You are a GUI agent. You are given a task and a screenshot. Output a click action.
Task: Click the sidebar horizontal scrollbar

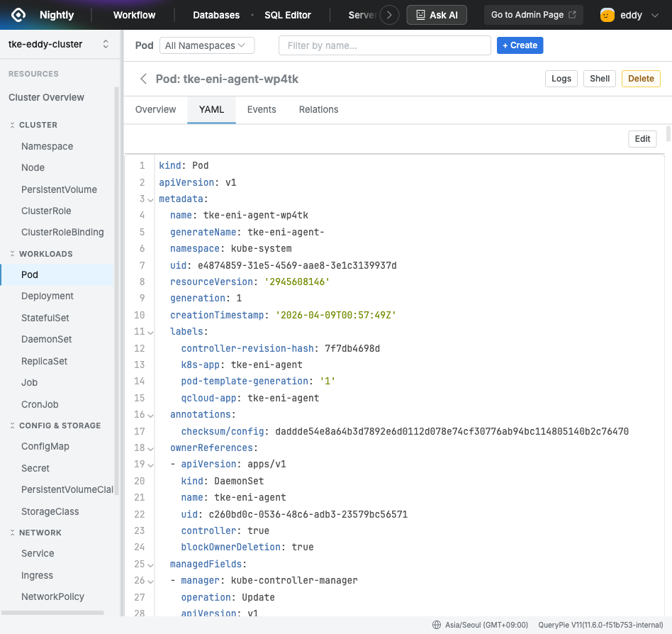click(x=52, y=613)
